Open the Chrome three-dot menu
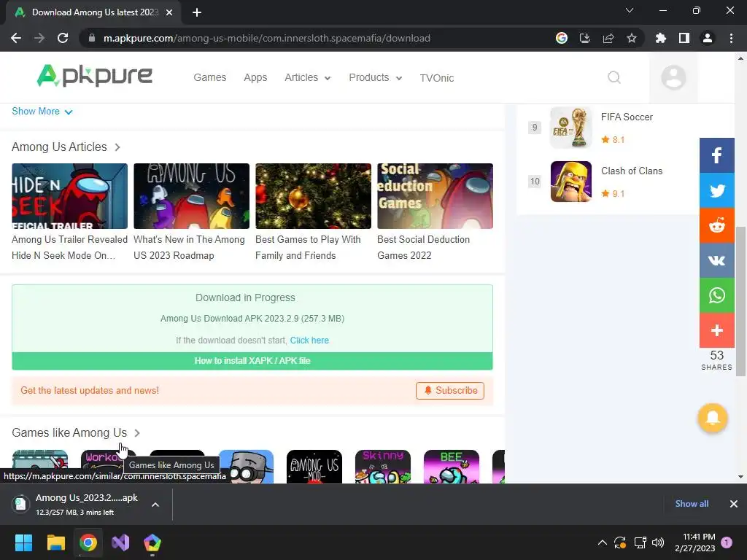This screenshot has height=560, width=747. [731, 38]
